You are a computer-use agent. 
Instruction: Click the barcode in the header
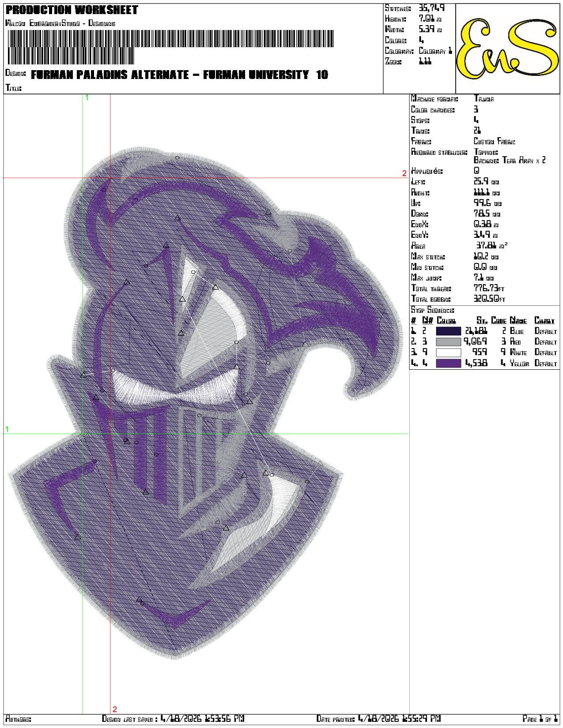pos(170,47)
